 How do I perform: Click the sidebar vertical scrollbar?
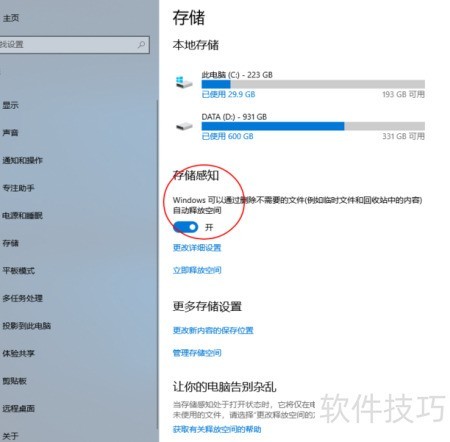click(x=157, y=263)
